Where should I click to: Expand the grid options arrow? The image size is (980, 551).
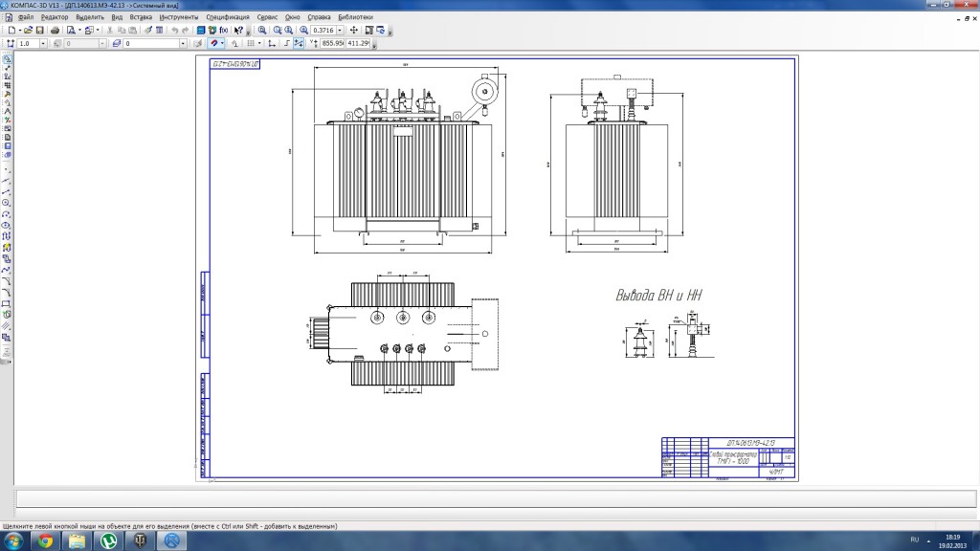pos(258,43)
